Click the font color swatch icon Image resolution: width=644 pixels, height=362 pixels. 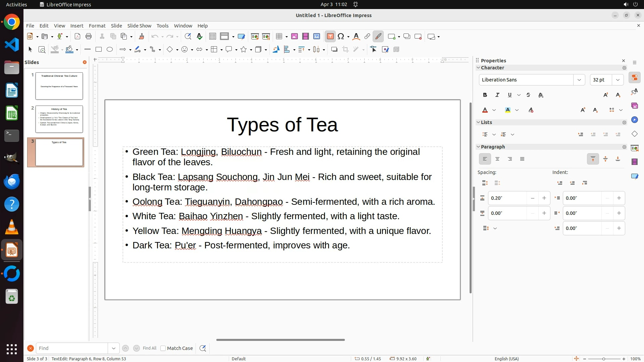coord(485,110)
